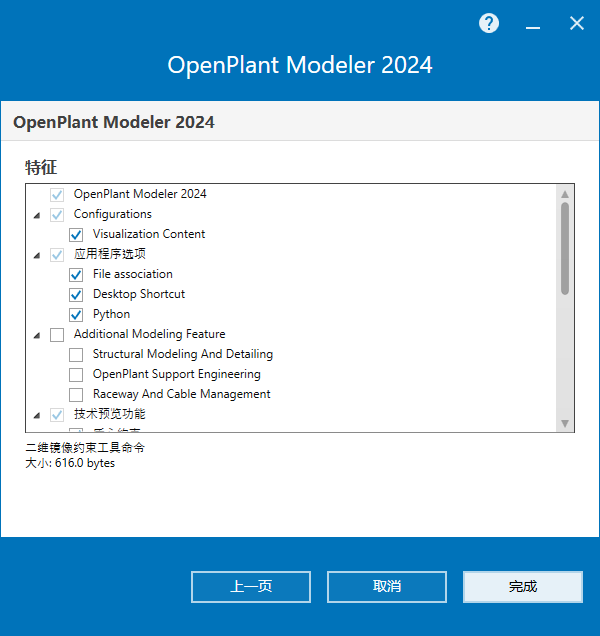Uncheck Desktop Shortcut option
Screen dimensions: 600x636
pos(76,294)
